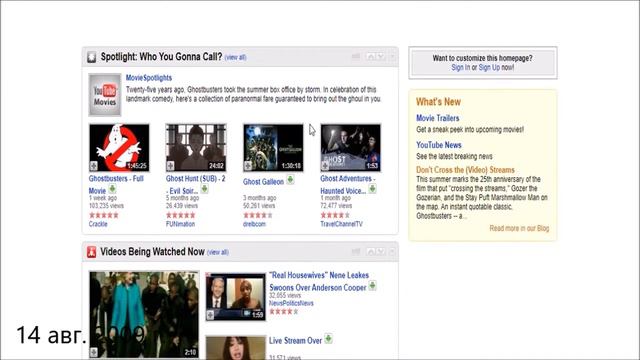Screen dimensions: 640x360
Task: Play the large 2:10 video thumbnail
Action: tap(144, 315)
